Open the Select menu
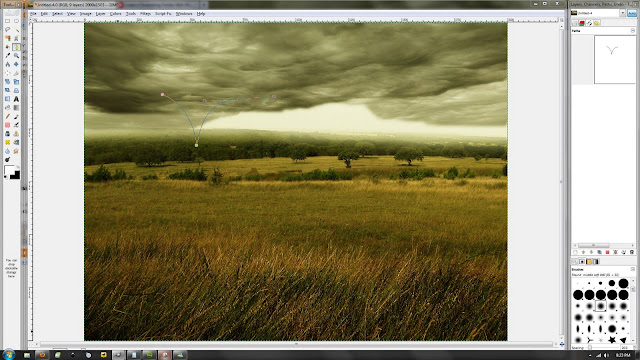The height and width of the screenshot is (360, 640). coord(57,13)
